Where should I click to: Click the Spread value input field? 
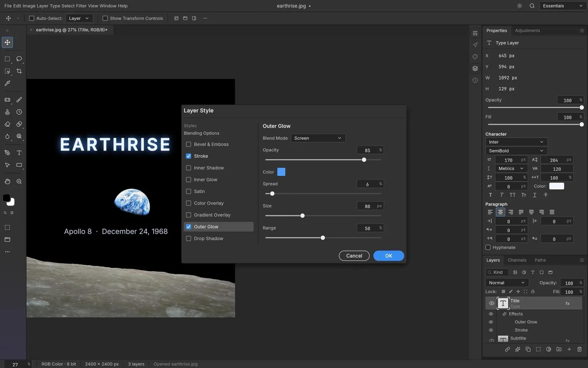point(370,184)
